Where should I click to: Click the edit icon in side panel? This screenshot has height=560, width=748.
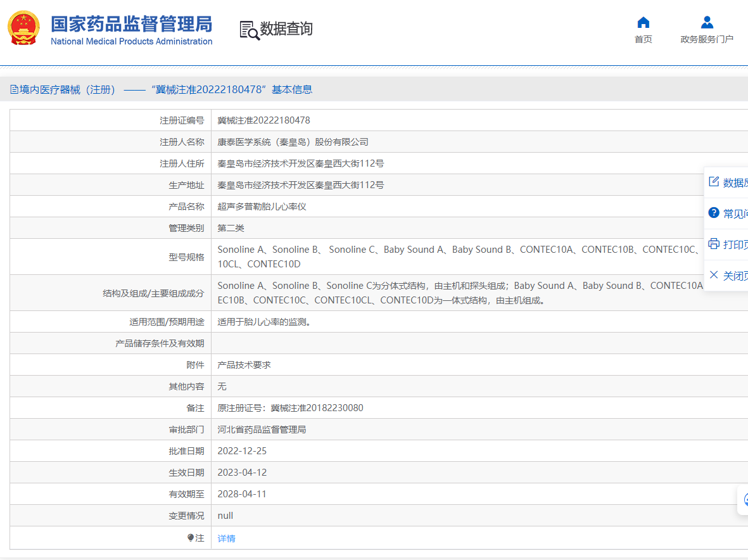coord(714,182)
